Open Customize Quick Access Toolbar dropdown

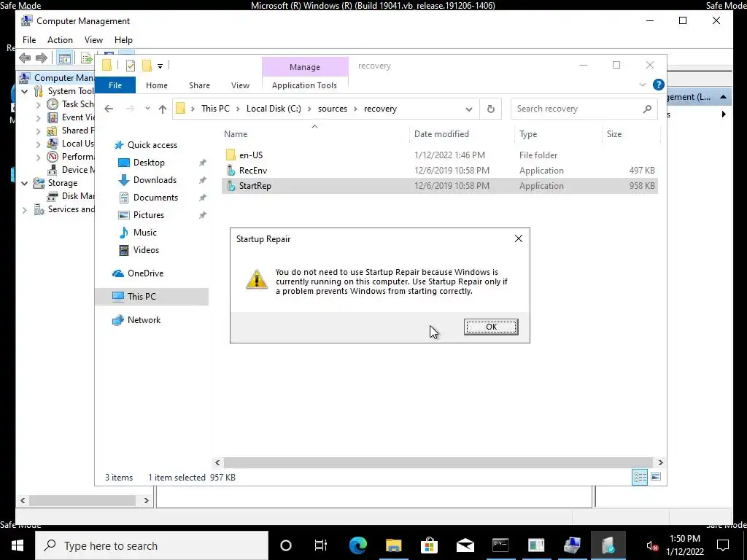coord(160,66)
